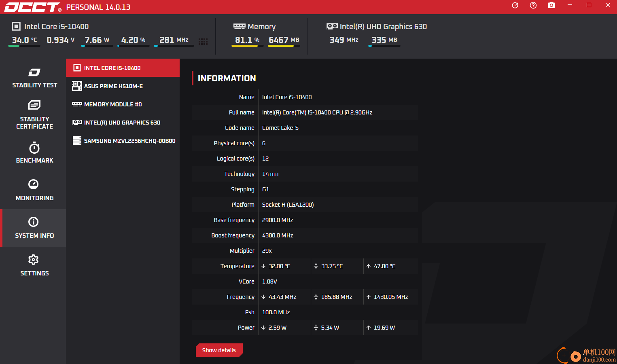The height and width of the screenshot is (364, 617).
Task: Click CPU clock 281 MHz reading
Action: (x=174, y=40)
